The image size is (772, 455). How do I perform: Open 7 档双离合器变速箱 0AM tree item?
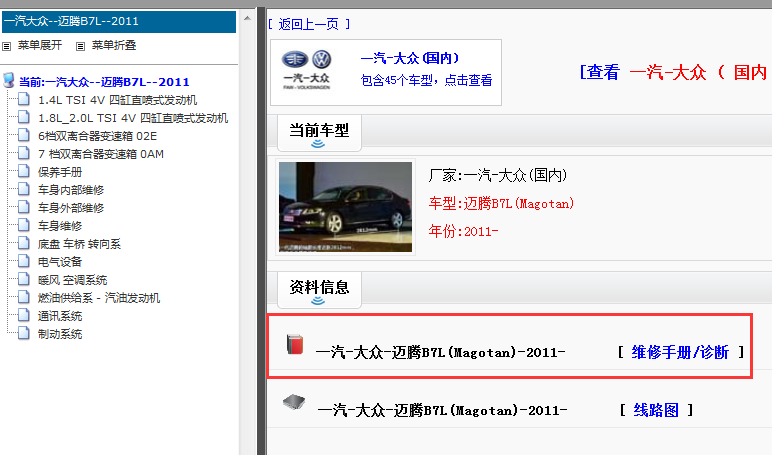(101, 154)
